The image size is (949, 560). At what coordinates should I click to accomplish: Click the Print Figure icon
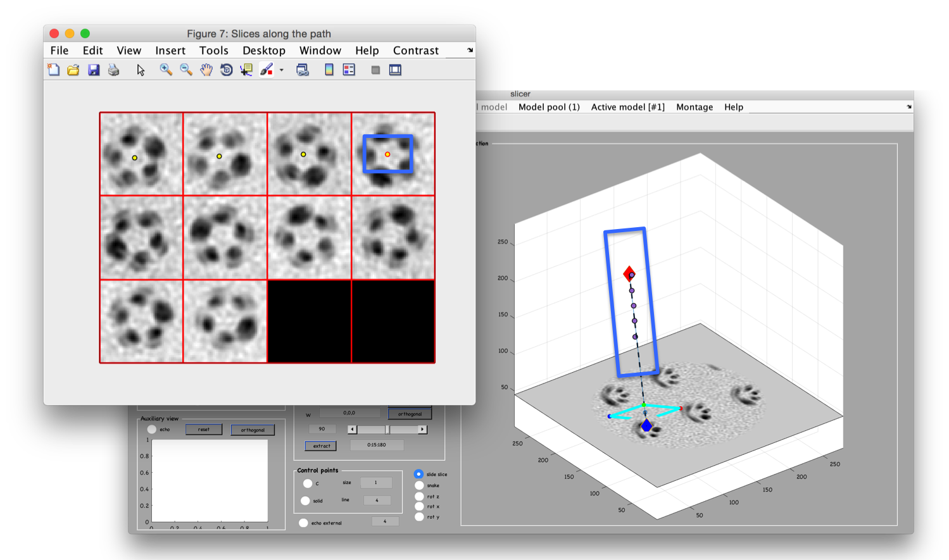coord(114,70)
